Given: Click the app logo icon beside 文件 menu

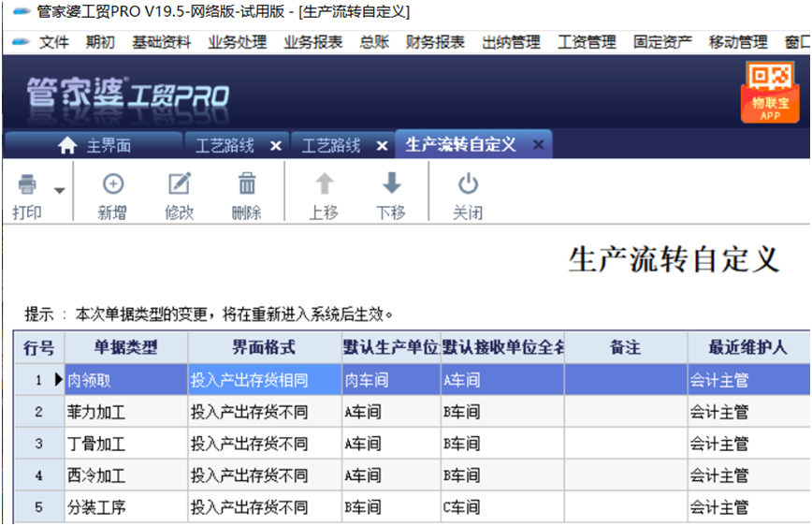Looking at the screenshot, I should pyautogui.click(x=21, y=42).
